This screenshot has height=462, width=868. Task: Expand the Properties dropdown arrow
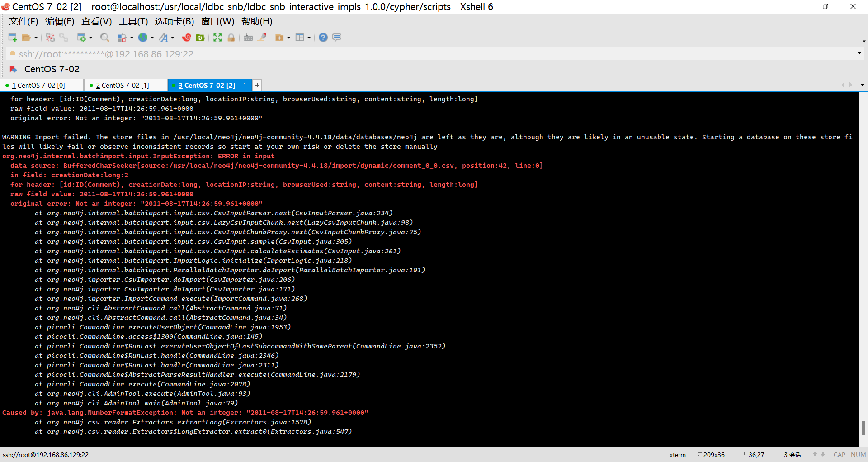[x=91, y=38]
